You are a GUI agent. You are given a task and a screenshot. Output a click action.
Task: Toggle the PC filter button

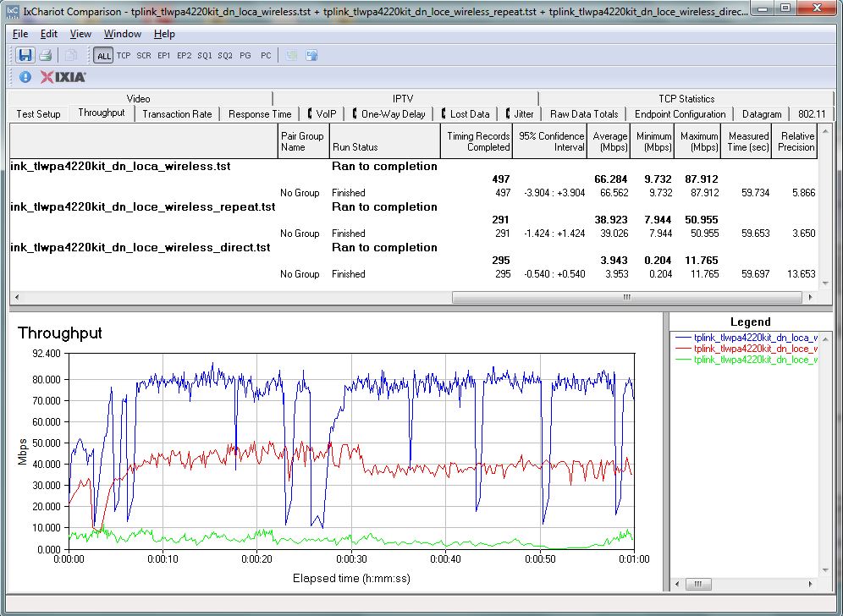(266, 55)
